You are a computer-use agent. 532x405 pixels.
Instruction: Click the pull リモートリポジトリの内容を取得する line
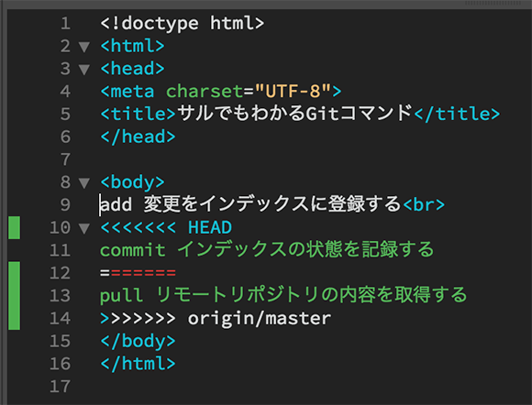tap(283, 295)
